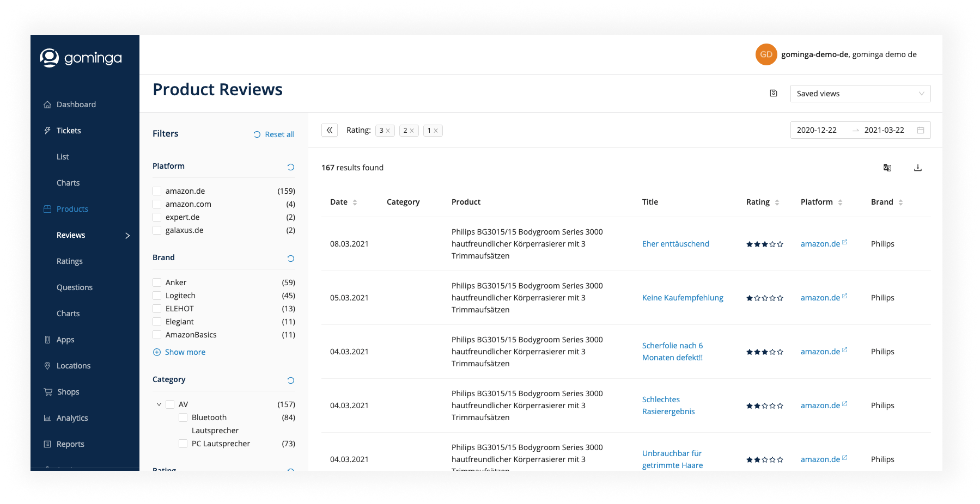Collapse the AV category tree

(159, 404)
